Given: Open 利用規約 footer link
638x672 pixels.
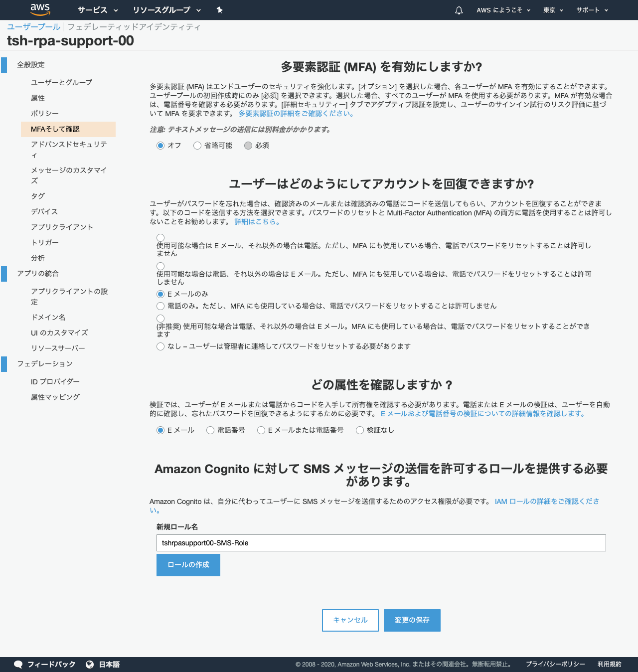Looking at the screenshot, I should click(610, 664).
